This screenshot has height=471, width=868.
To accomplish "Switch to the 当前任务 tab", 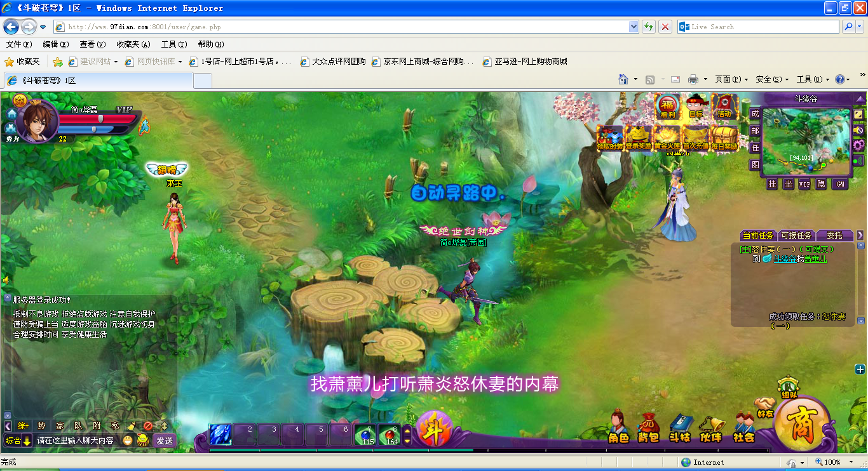I will pyautogui.click(x=758, y=235).
